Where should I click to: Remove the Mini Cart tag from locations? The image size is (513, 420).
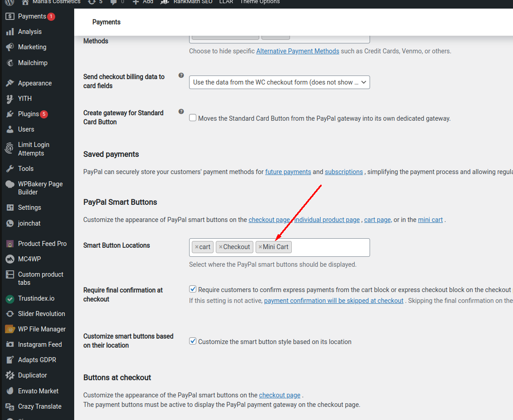pyautogui.click(x=260, y=247)
